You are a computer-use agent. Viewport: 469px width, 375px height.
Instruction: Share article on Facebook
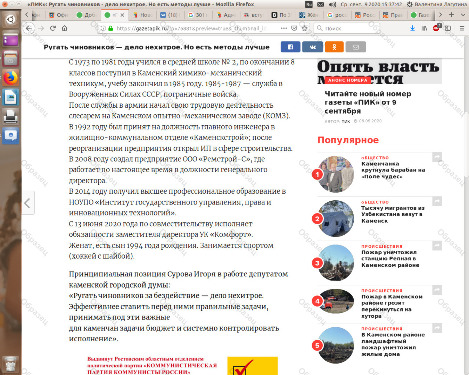(290, 47)
